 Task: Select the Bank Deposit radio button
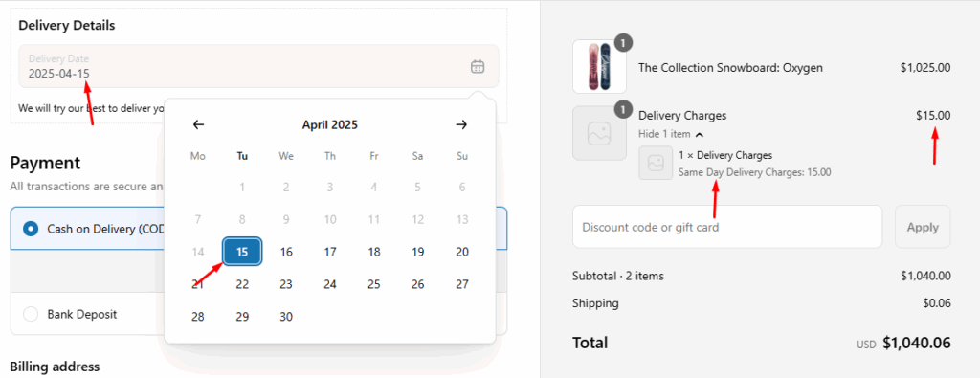[30, 314]
